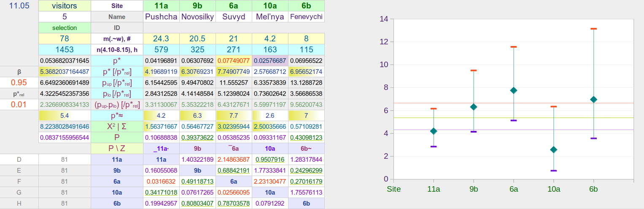The image size is (644, 209).
Task: Select the 'X² | Σ' row label cell
Action: pyautogui.click(x=117, y=126)
